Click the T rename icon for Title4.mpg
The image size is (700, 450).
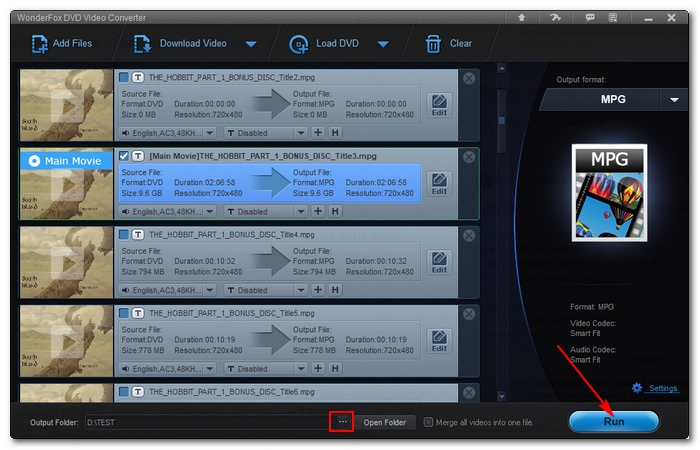pos(138,234)
